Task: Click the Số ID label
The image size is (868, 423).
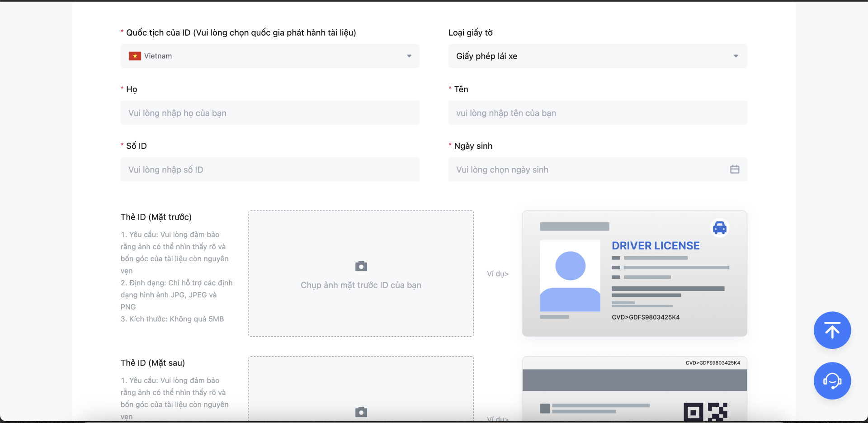Action: pos(137,146)
